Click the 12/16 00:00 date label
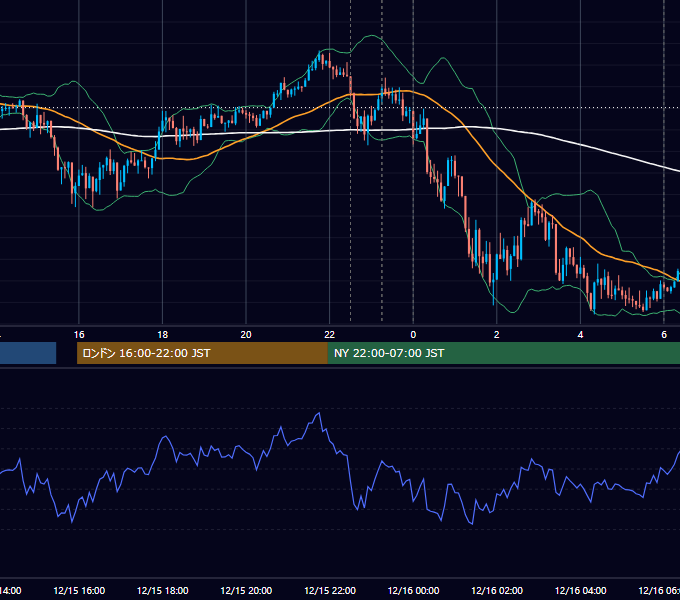This screenshot has width=680, height=600. [x=413, y=590]
